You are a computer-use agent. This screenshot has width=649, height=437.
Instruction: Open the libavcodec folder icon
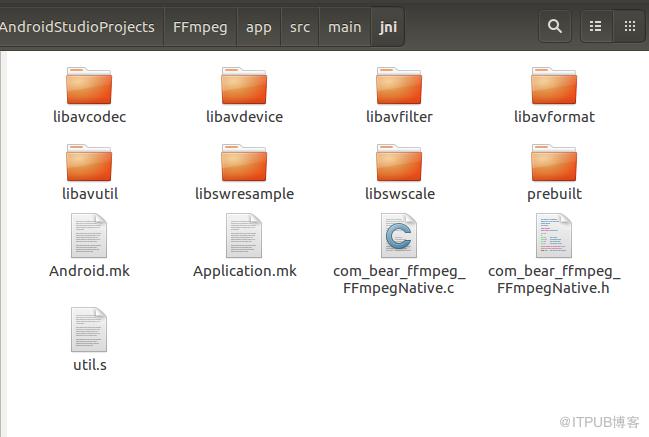[x=89, y=86]
